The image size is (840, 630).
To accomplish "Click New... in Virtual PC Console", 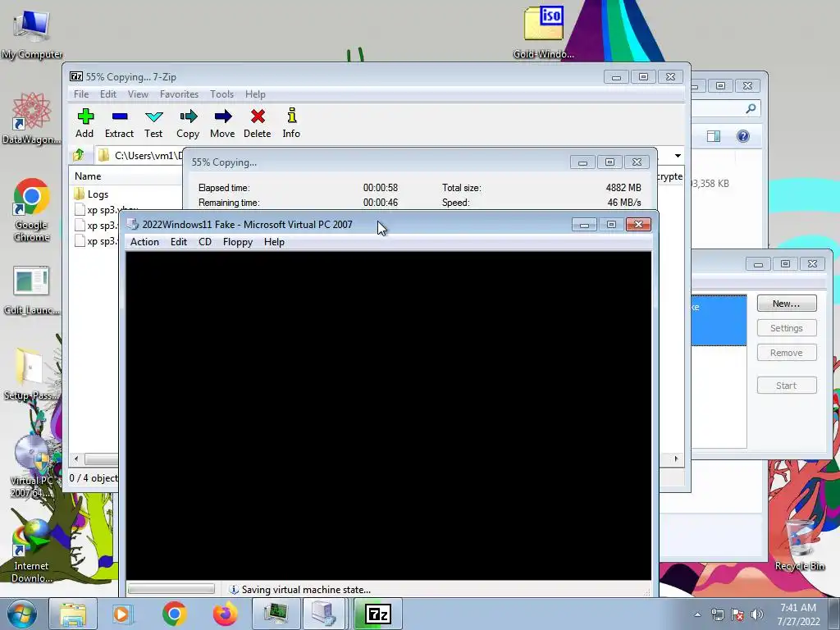I will coord(787,304).
